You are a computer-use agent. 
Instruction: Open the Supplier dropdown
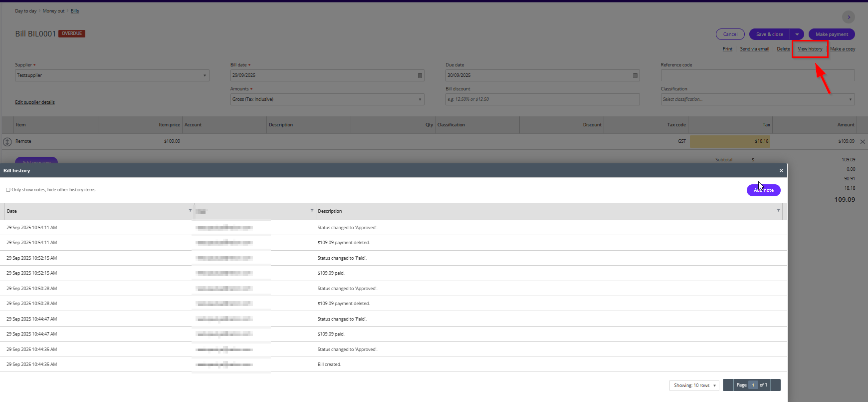(x=112, y=75)
